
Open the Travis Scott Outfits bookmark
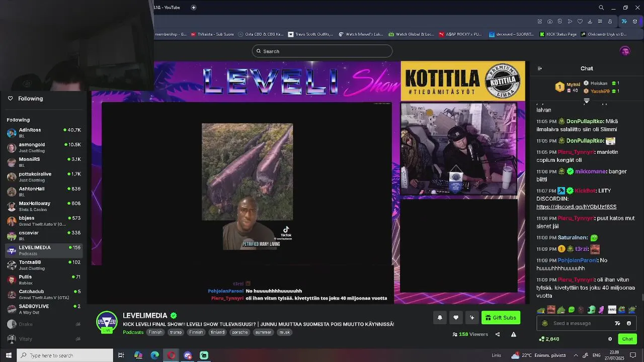(x=310, y=34)
